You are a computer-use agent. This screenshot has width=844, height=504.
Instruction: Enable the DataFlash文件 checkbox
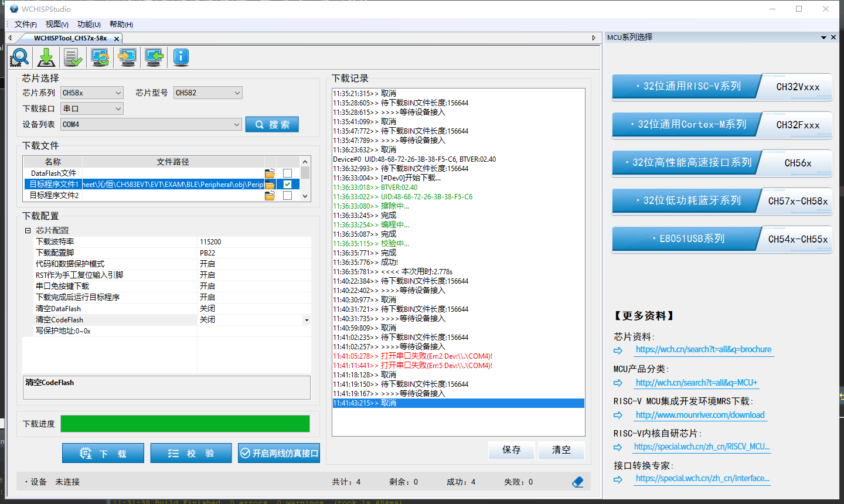tap(287, 173)
